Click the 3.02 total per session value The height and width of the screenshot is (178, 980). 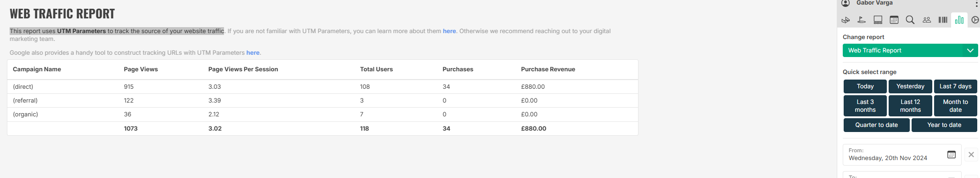click(215, 129)
